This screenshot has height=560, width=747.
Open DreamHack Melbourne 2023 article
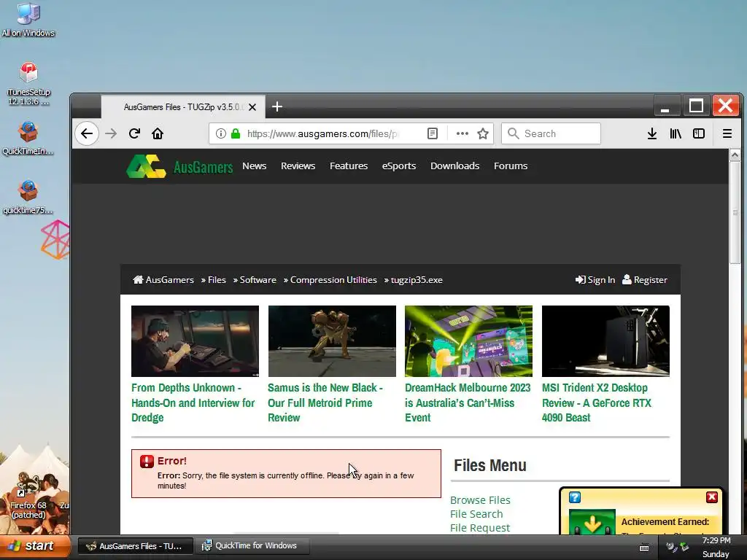tap(468, 402)
